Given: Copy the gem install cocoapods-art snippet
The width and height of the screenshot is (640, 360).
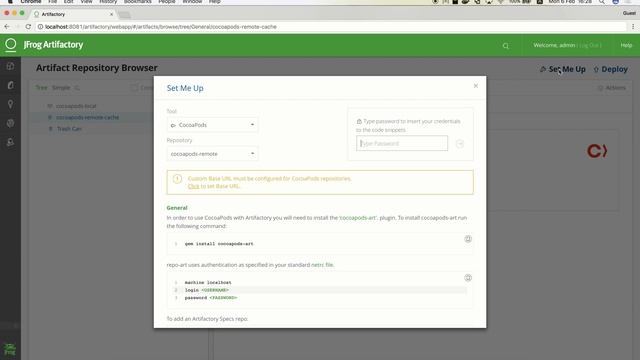Looking at the screenshot, I should coord(468,239).
